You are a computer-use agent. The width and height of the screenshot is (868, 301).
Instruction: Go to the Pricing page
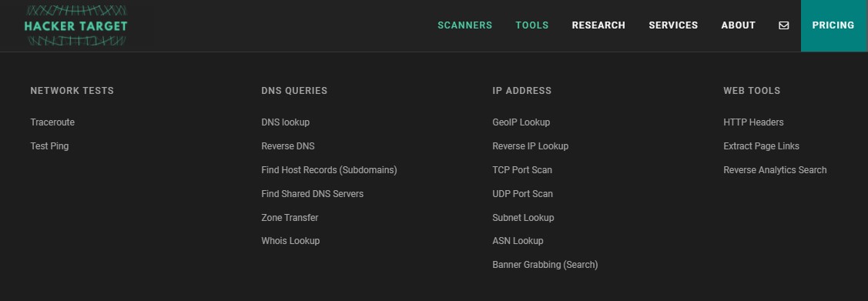833,25
